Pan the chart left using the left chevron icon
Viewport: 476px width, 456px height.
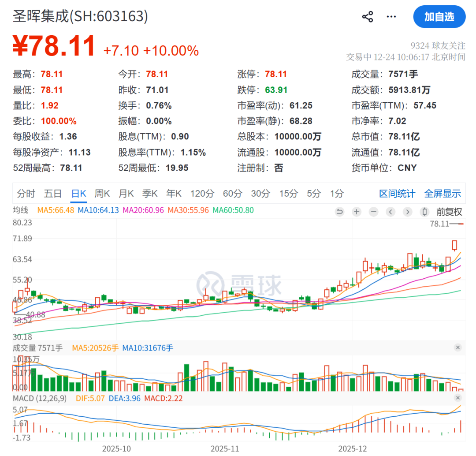pyautogui.click(x=390, y=212)
